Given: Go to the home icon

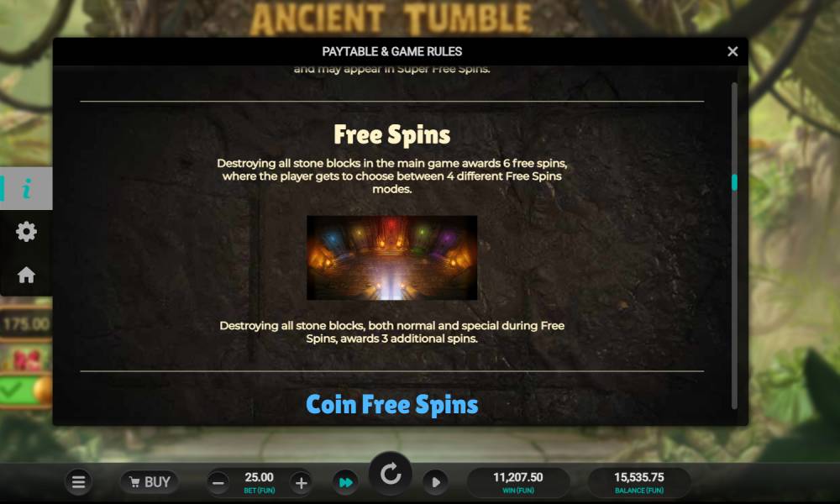Looking at the screenshot, I should tap(26, 275).
